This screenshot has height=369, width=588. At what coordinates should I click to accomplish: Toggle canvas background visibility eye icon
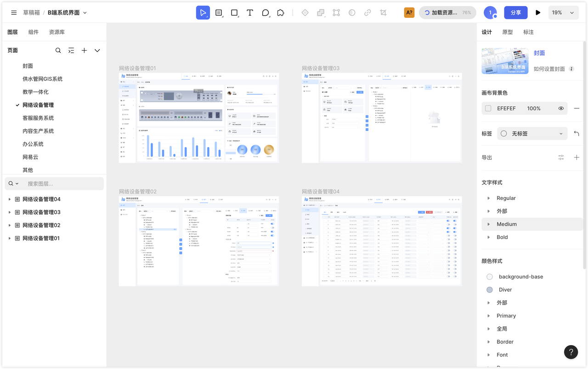pos(561,108)
